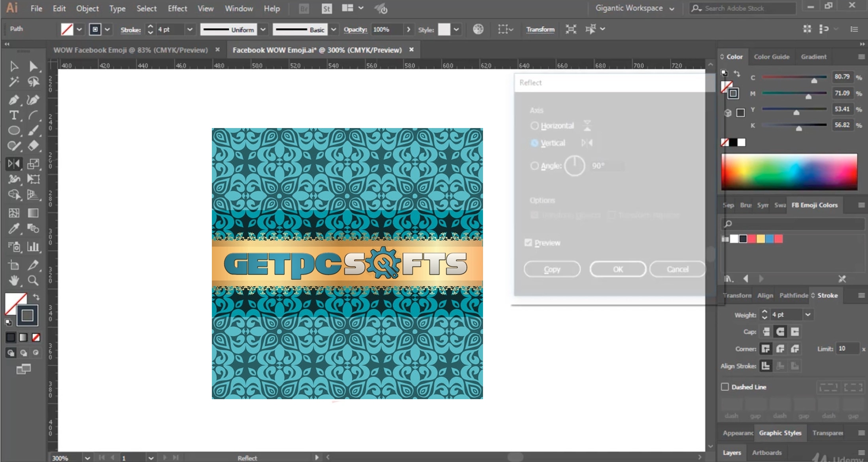Expand the Opacity slider arrow
The image size is (868, 462).
point(408,30)
